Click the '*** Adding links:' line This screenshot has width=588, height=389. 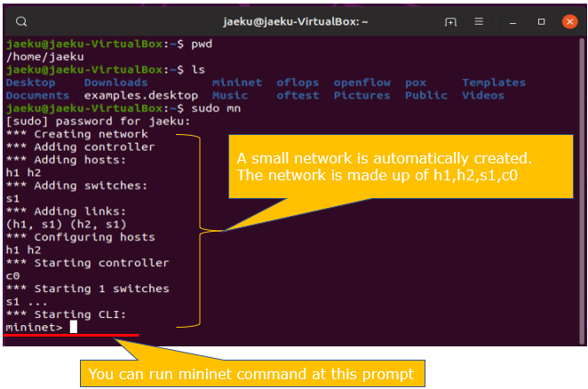[x=66, y=211]
